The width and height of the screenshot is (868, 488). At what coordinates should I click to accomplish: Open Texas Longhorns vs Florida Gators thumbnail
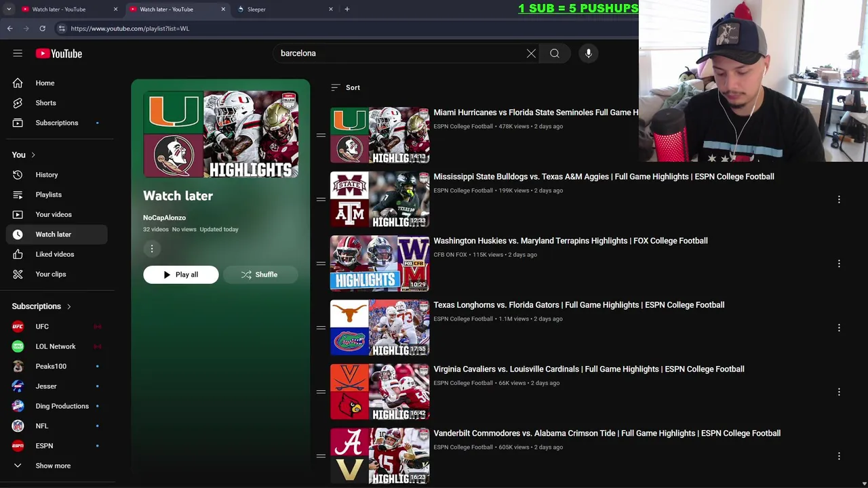click(x=380, y=327)
